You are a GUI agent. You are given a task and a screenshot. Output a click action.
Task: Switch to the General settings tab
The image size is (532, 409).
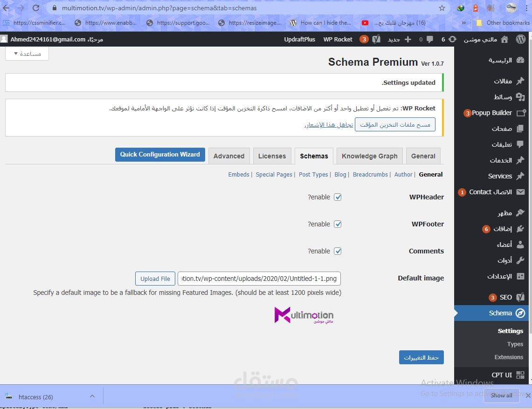pyautogui.click(x=423, y=156)
